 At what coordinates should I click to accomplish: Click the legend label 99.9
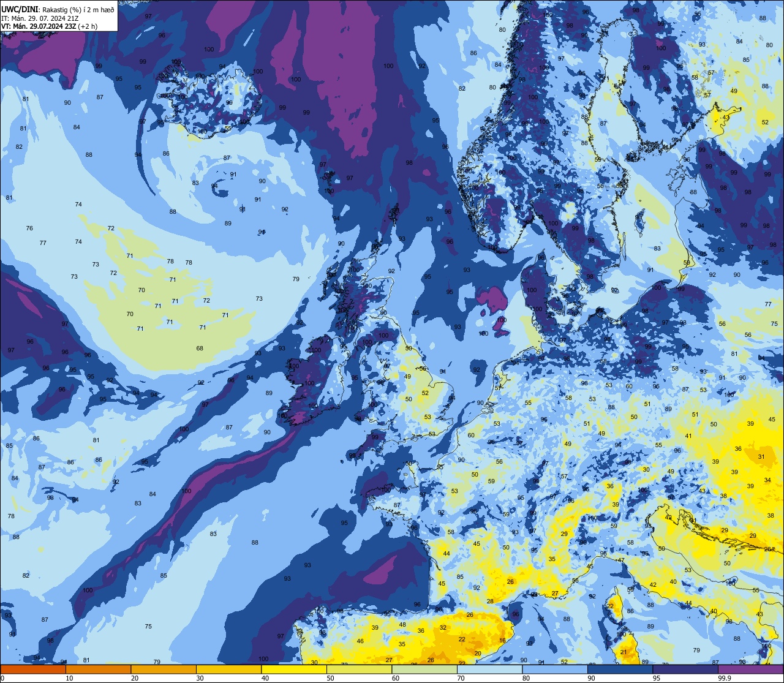[x=725, y=678]
